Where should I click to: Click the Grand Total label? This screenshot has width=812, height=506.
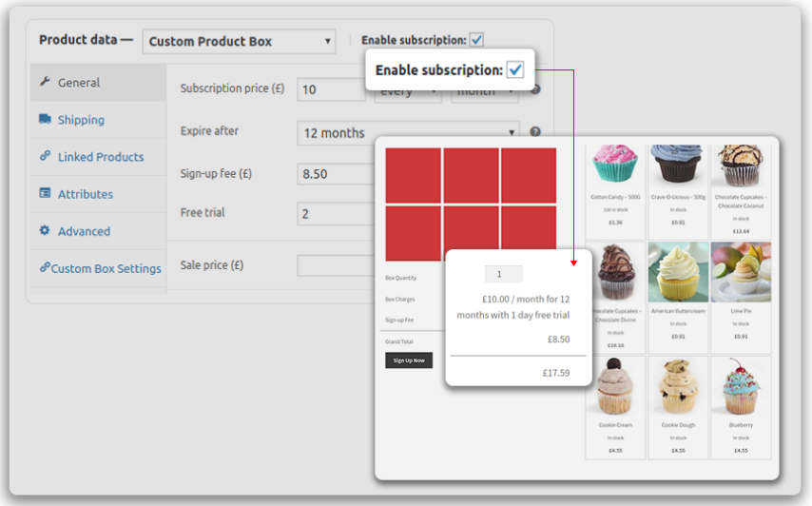[x=398, y=341]
